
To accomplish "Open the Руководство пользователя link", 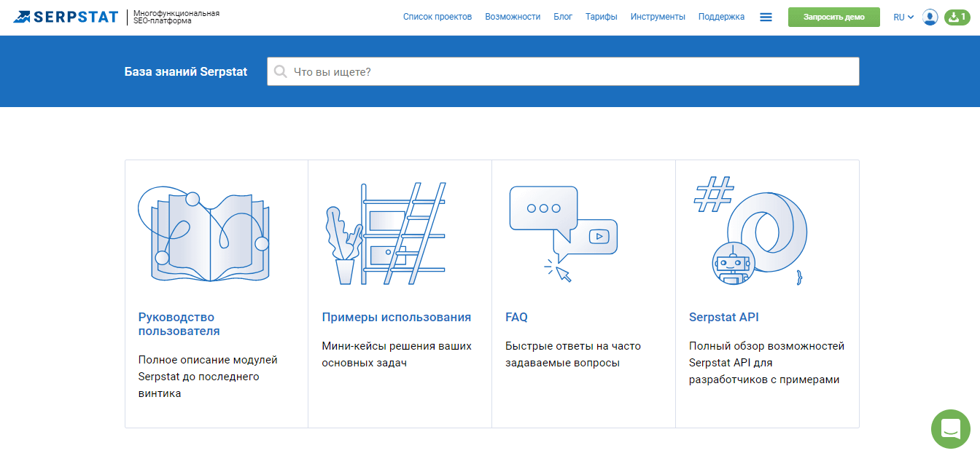I will [179, 324].
